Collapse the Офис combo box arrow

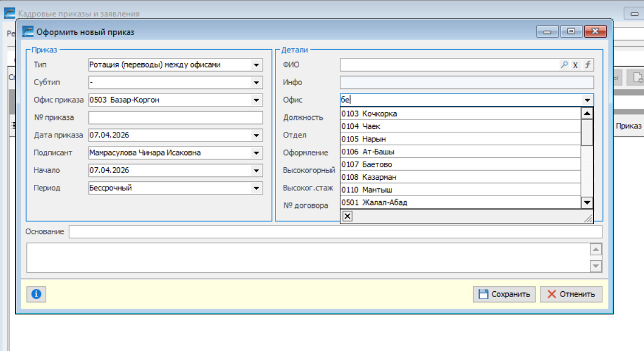coord(587,100)
